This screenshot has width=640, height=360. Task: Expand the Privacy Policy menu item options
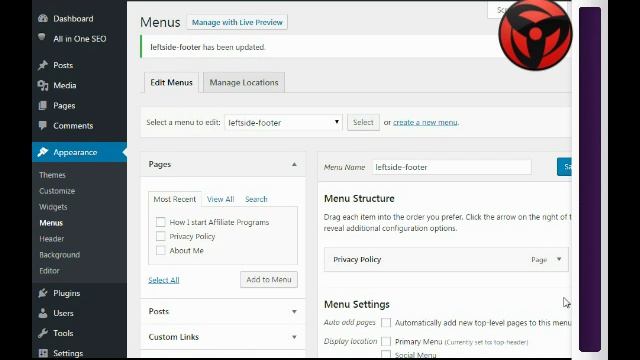point(559,259)
